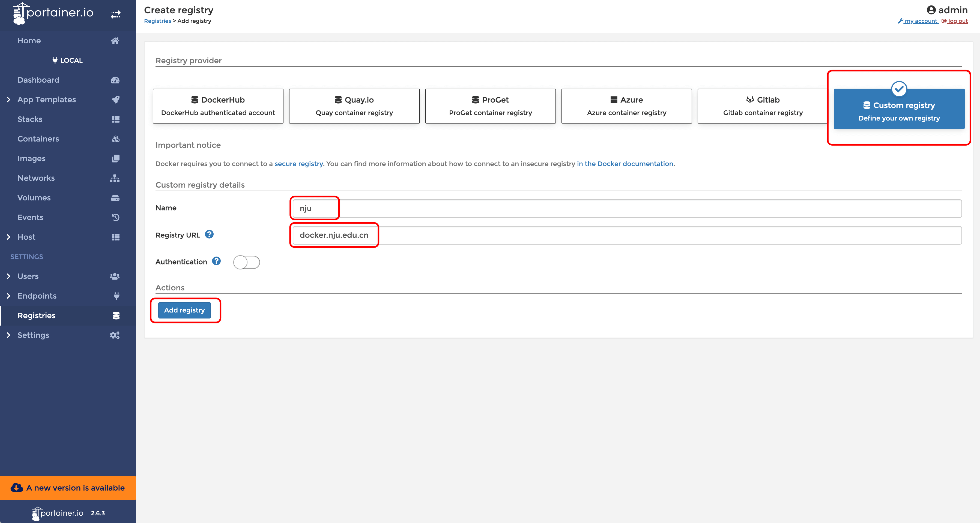Click the Stacks list icon
Image resolution: width=980 pixels, height=523 pixels.
[x=116, y=119]
